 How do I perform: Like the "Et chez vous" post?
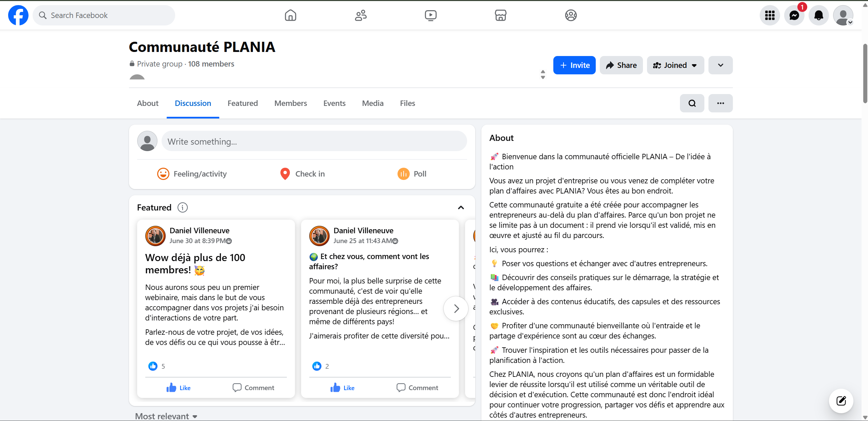pyautogui.click(x=343, y=388)
